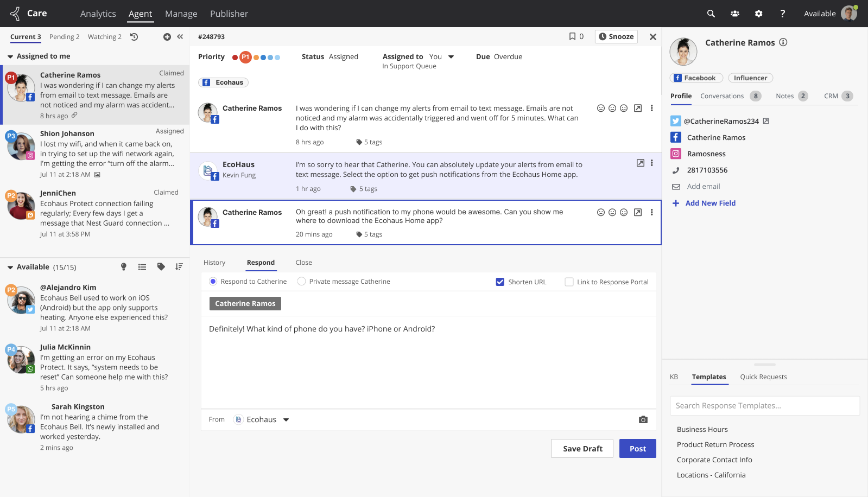The height and width of the screenshot is (497, 868).
Task: Open the Conversations 8 tab
Action: (731, 96)
